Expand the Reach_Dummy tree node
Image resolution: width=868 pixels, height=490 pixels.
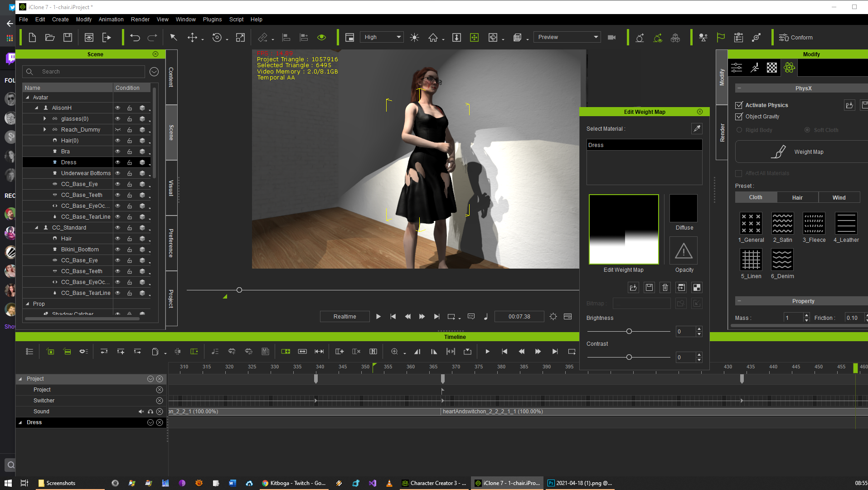(x=44, y=129)
